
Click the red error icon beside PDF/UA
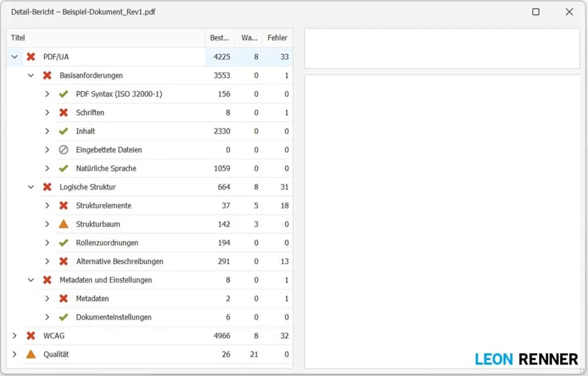[31, 57]
